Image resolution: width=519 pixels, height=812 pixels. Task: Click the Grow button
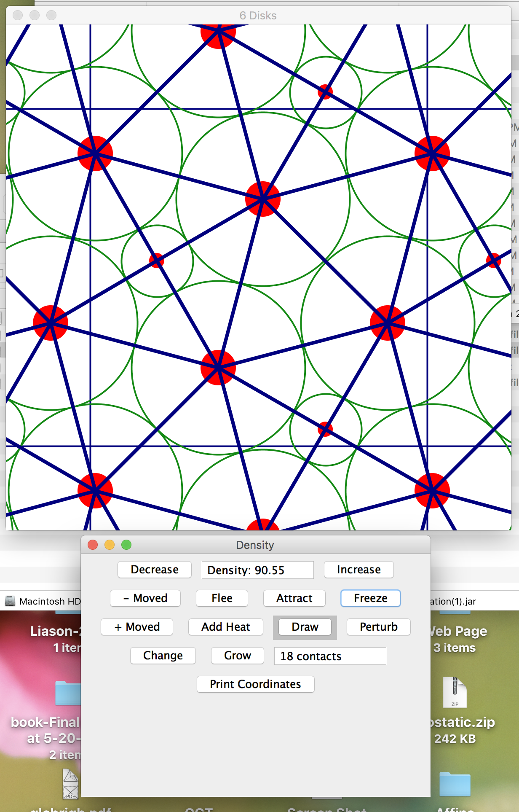pos(238,656)
